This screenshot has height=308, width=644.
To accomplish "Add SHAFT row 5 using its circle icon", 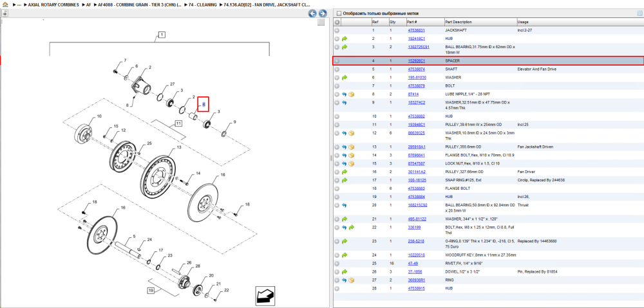I will coord(337,69).
